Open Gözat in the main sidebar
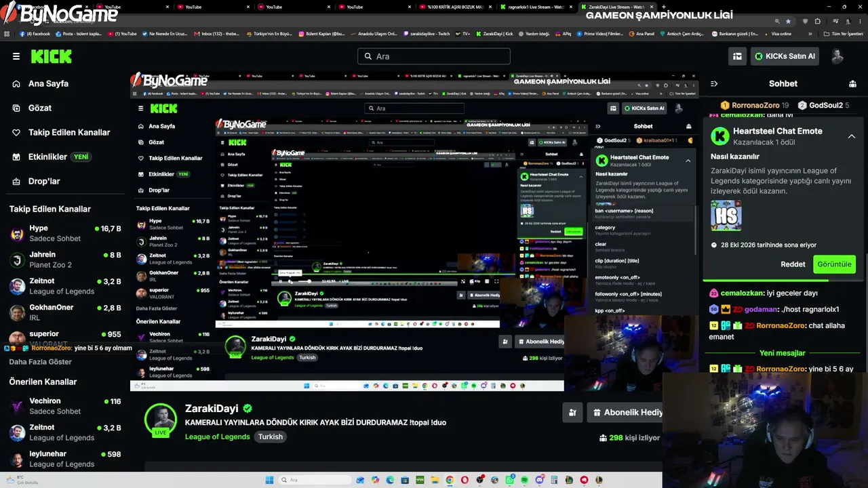The width and height of the screenshot is (868, 488). click(x=40, y=108)
